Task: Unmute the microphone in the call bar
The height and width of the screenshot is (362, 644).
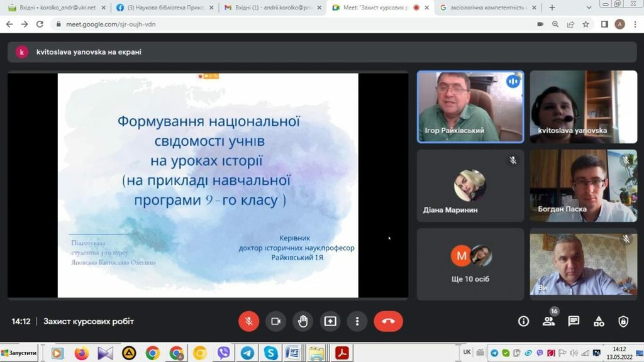Action: coord(248,321)
